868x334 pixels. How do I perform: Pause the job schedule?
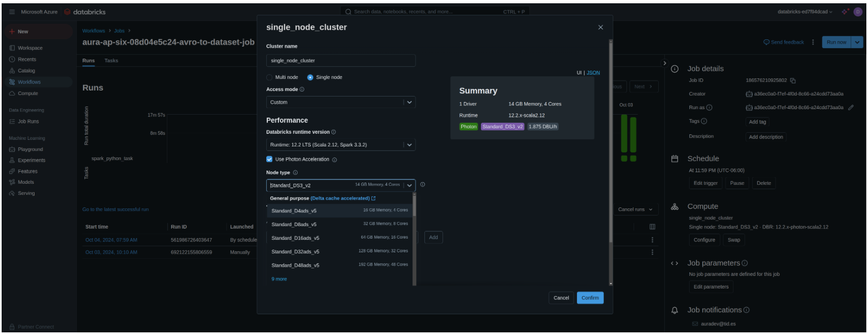[737, 183]
